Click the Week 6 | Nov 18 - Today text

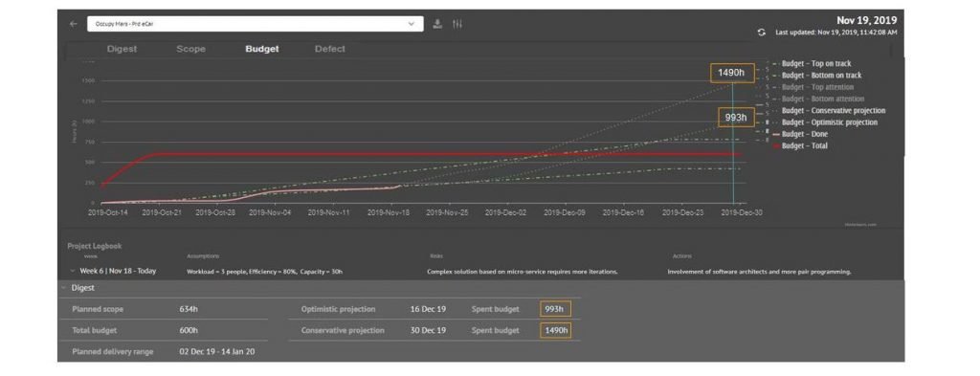coord(118,271)
